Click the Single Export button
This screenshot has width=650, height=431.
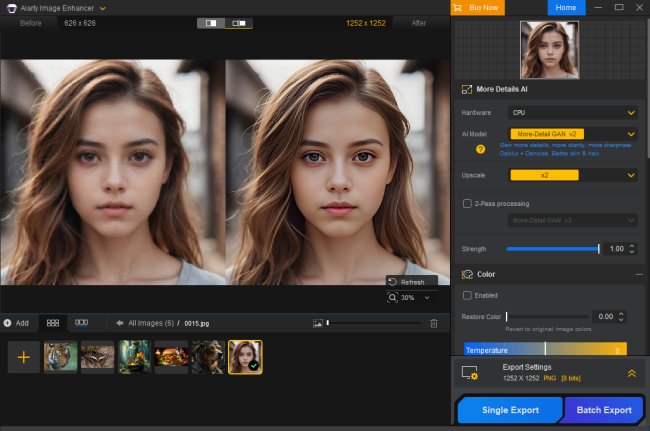pyautogui.click(x=510, y=410)
